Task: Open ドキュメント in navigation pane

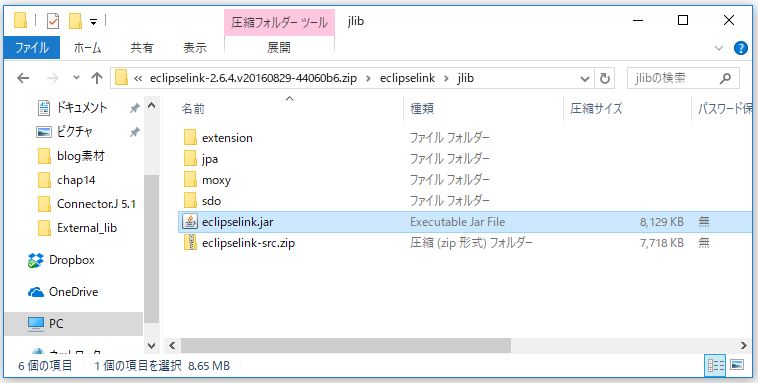Action: coord(82,108)
